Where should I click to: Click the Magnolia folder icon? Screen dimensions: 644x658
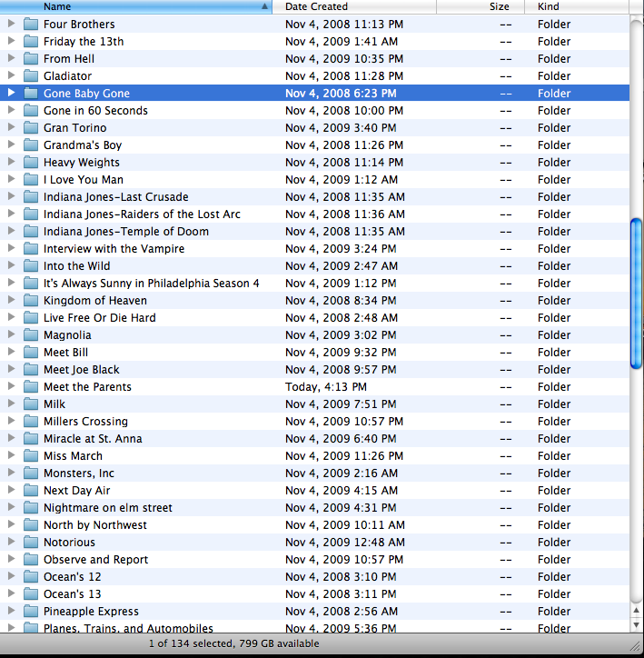(x=31, y=334)
